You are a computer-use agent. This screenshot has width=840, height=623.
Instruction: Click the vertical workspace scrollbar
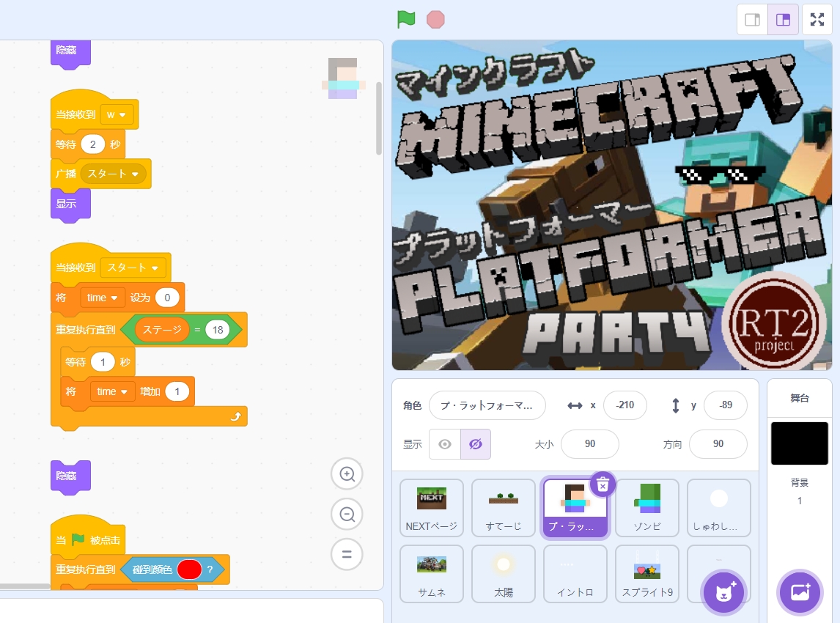(379, 118)
